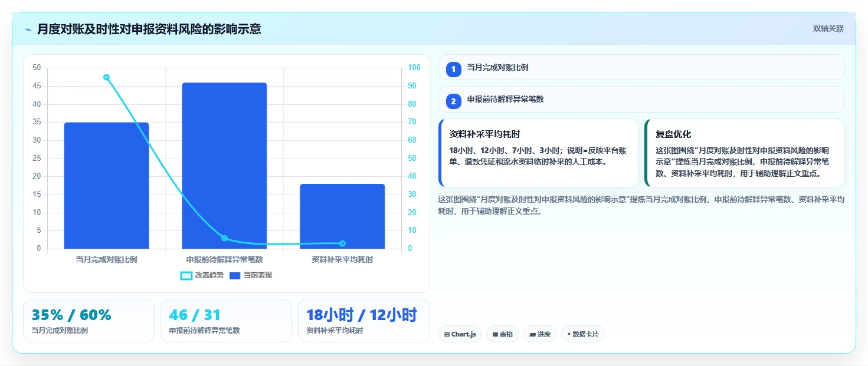The width and height of the screenshot is (868, 366).
Task: Click the Chart.js tag
Action: [x=460, y=334]
